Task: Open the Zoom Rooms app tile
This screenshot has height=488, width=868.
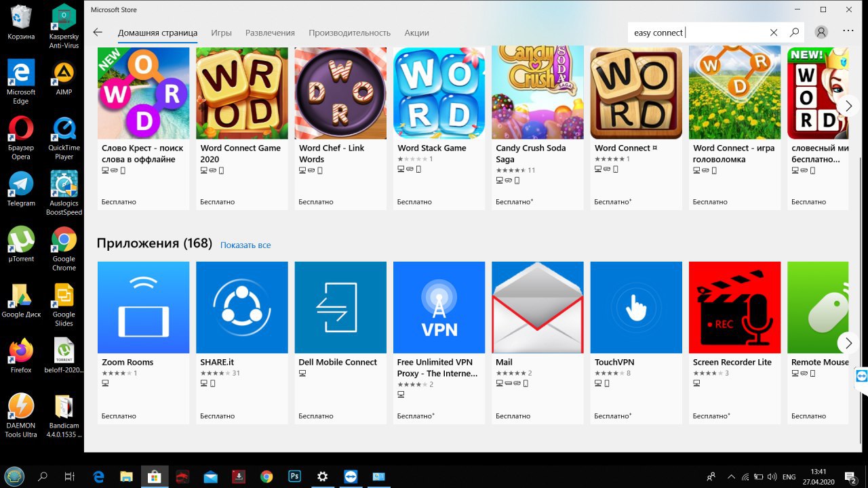Action: click(143, 307)
